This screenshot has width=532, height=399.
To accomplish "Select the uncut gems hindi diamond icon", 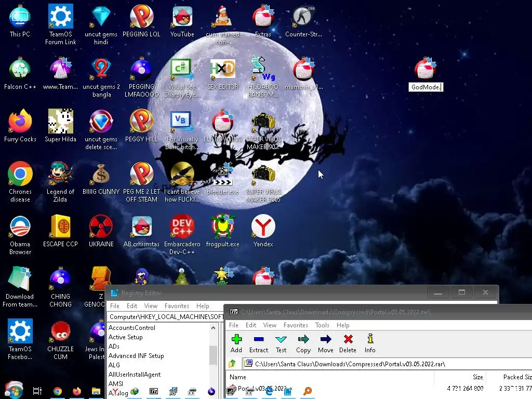I will [101, 24].
